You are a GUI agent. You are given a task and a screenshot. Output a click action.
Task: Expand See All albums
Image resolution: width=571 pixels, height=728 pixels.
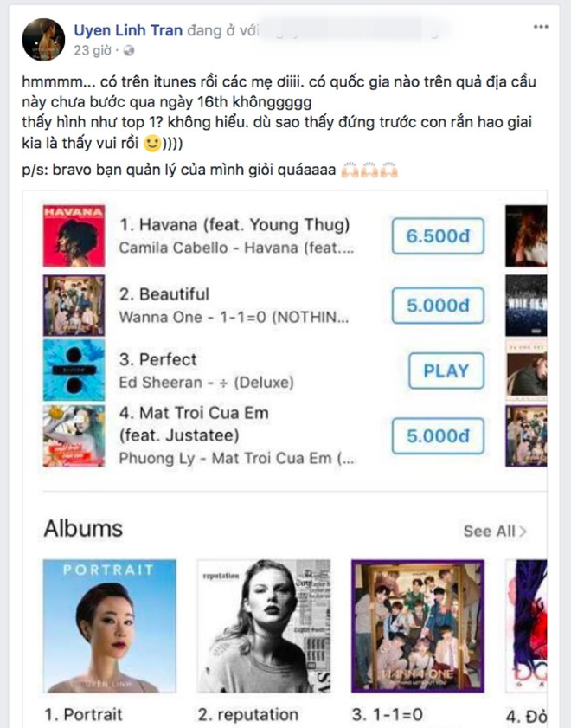click(x=494, y=531)
